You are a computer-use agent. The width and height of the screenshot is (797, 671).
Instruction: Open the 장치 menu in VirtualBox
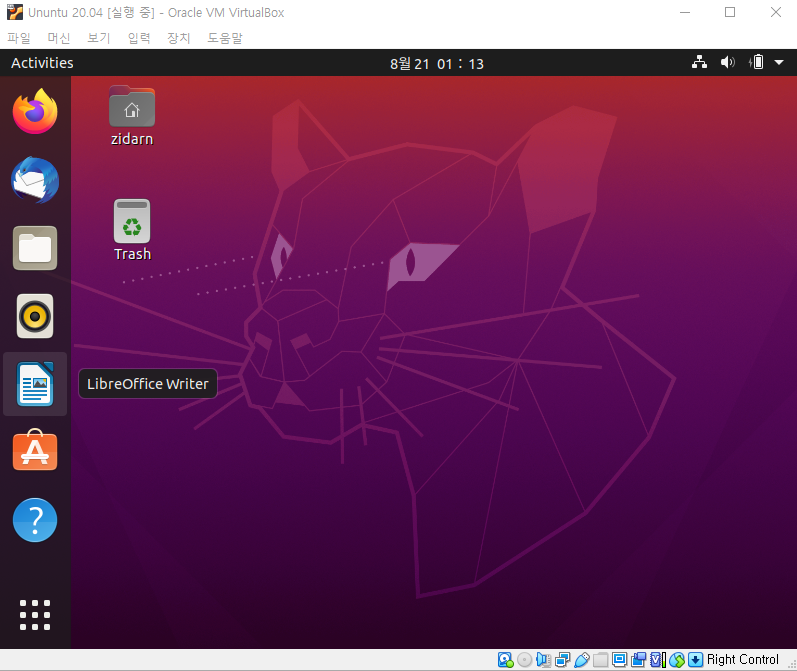pyautogui.click(x=178, y=38)
